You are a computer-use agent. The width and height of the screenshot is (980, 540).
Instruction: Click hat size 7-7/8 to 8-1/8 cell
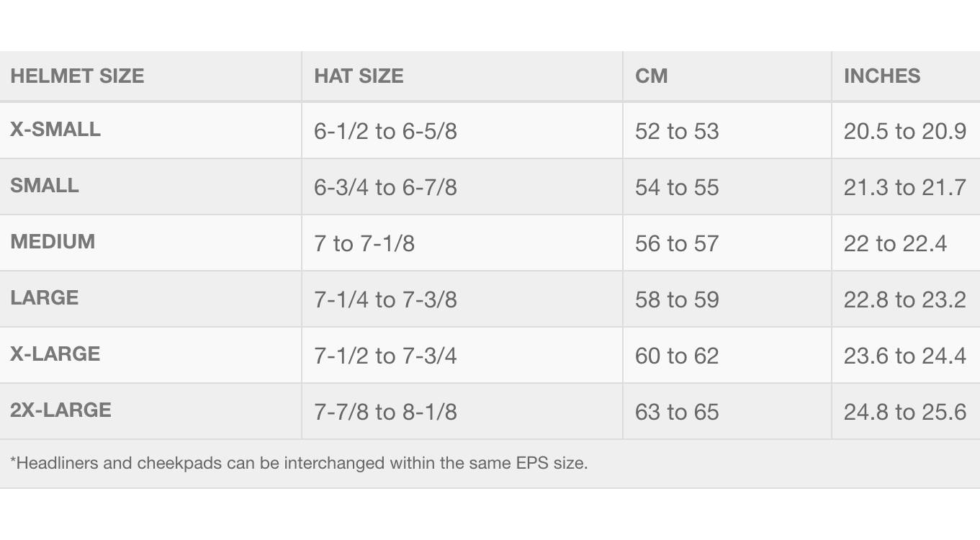pyautogui.click(x=385, y=412)
